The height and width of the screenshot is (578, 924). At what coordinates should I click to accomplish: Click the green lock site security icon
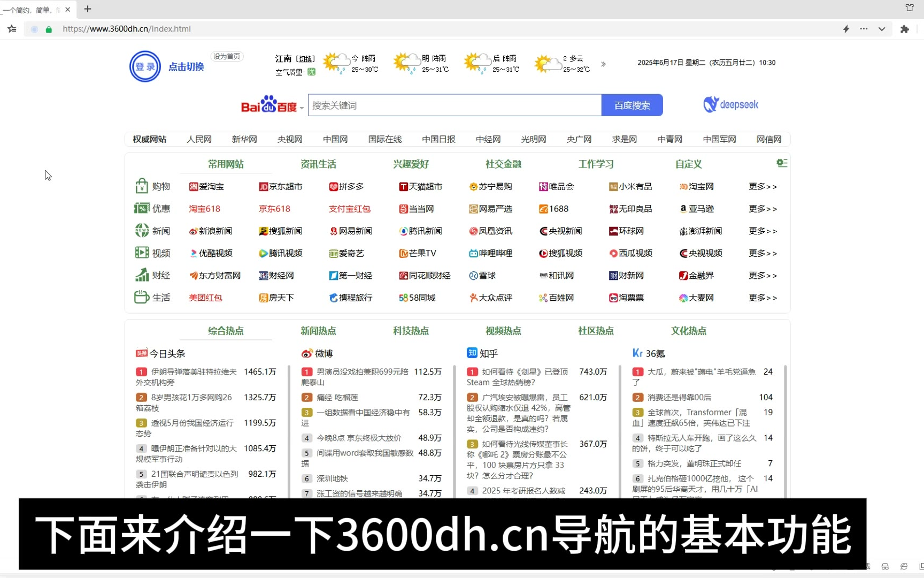49,29
